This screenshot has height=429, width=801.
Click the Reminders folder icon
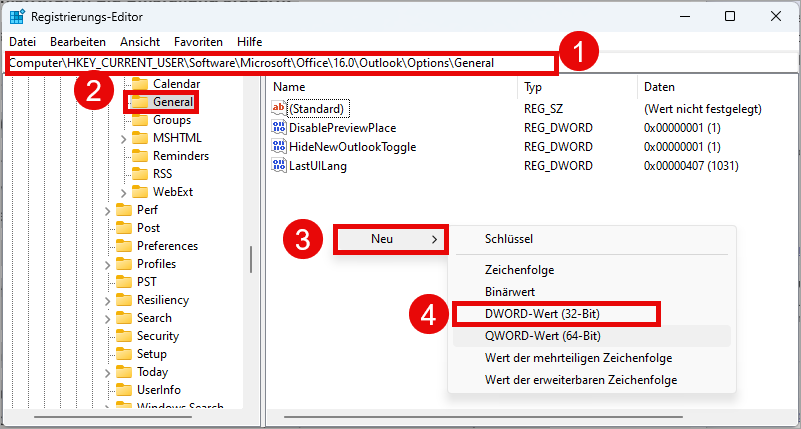(140, 156)
